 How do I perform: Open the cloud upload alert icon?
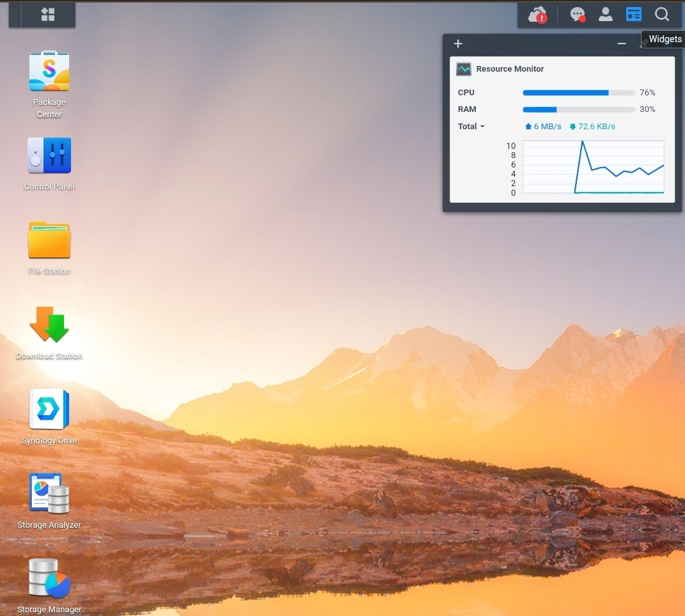click(538, 15)
